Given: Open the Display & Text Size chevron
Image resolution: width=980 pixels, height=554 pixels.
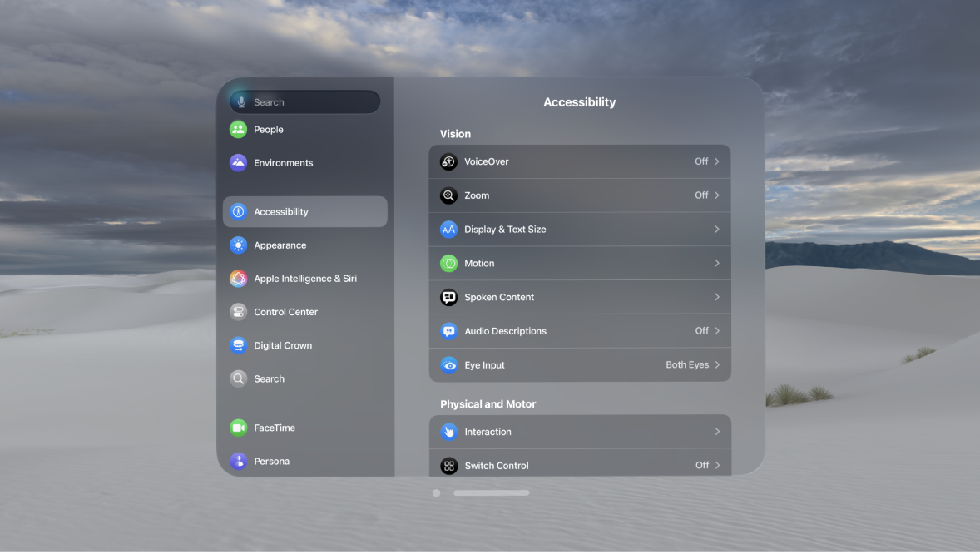Looking at the screenshot, I should 717,230.
